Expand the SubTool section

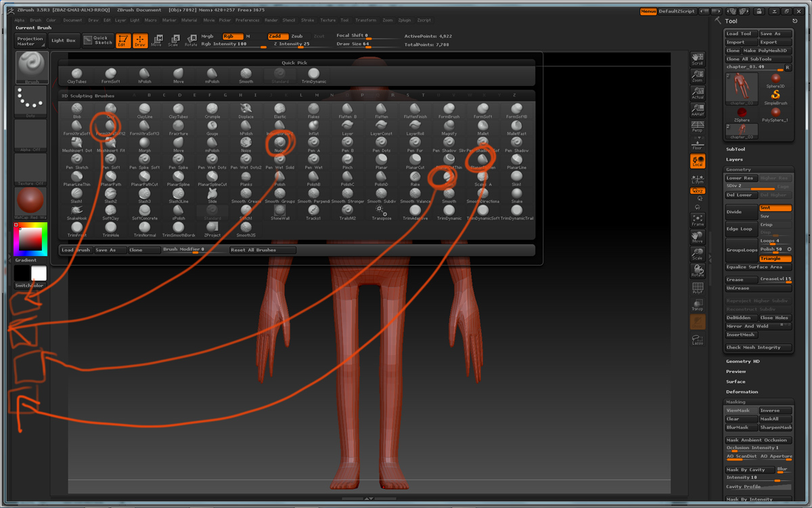pyautogui.click(x=736, y=149)
